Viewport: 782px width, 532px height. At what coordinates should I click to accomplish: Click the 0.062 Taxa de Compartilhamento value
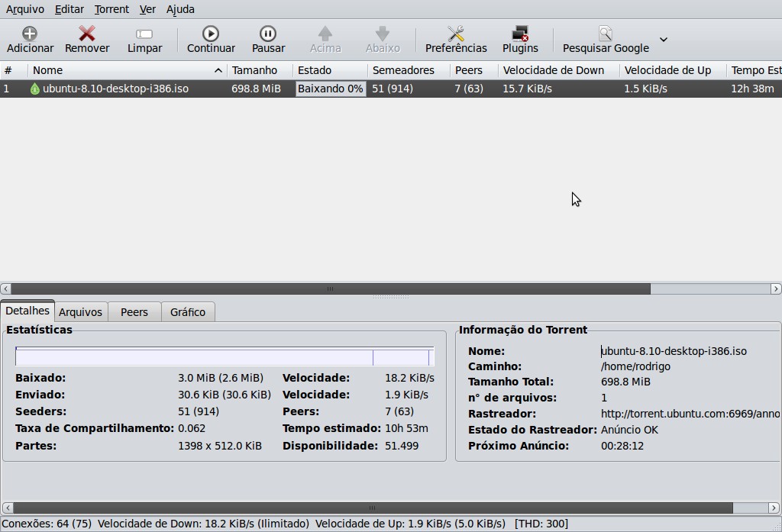click(192, 428)
